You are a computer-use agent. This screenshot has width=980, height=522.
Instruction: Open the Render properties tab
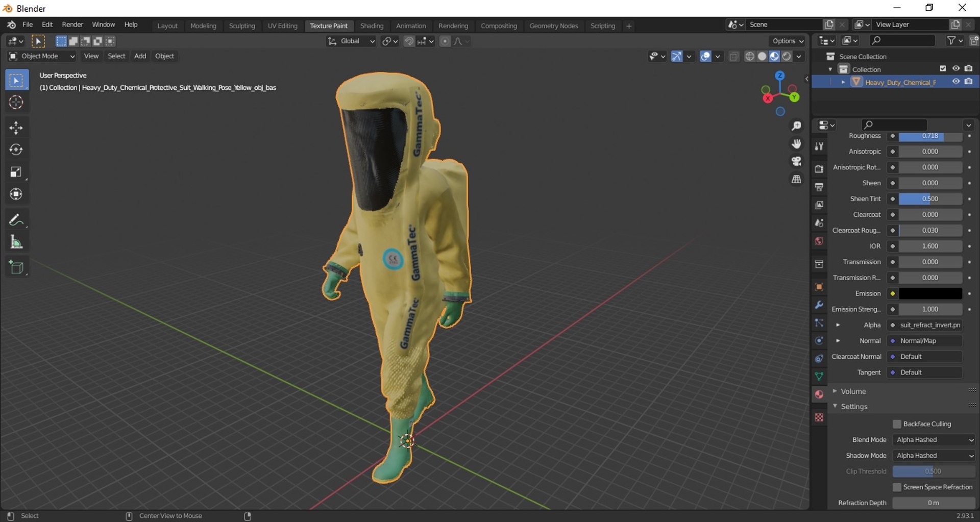(819, 169)
